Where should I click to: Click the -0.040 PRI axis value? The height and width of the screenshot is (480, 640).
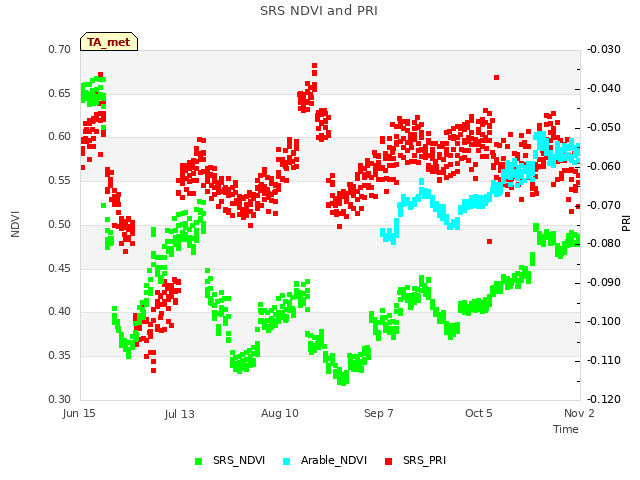[x=604, y=89]
